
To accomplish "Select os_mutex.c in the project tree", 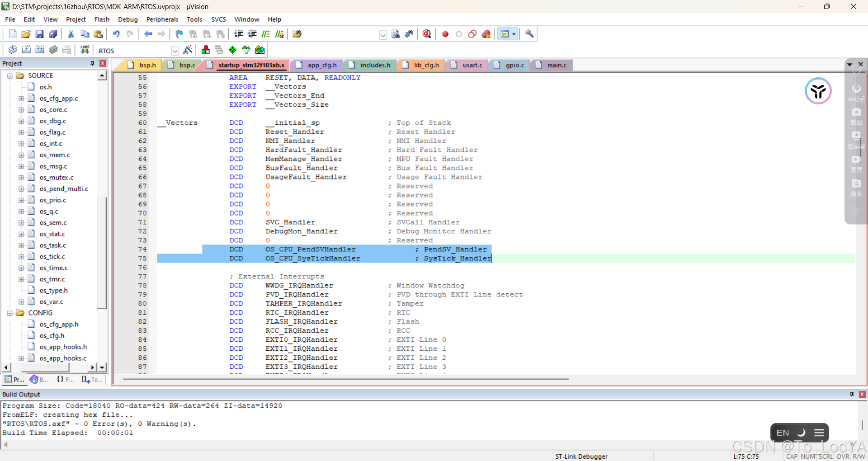I will [x=56, y=177].
